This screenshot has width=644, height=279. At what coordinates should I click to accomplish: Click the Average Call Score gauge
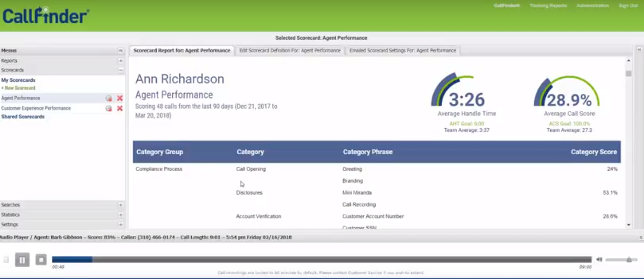tap(567, 91)
